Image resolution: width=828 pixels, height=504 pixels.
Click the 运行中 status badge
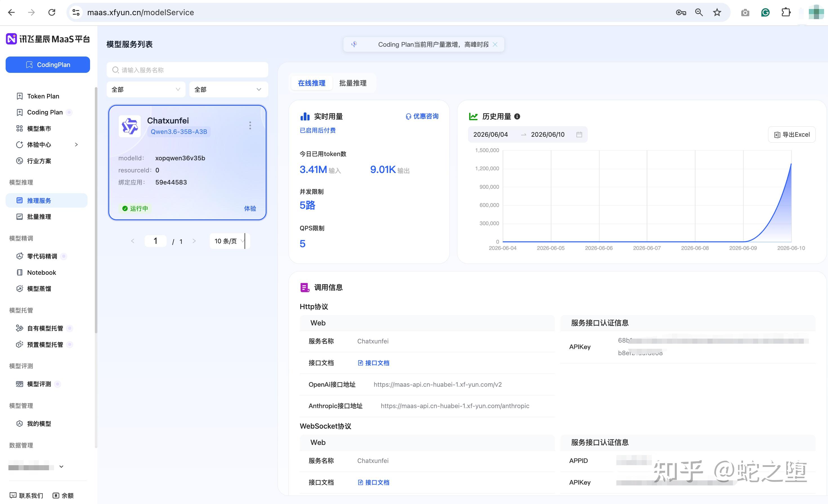pos(135,208)
